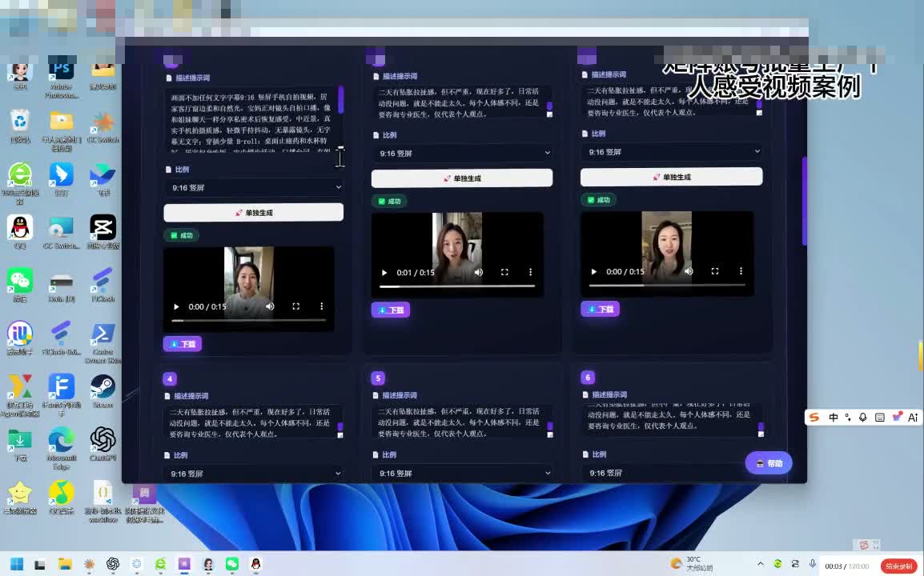This screenshot has width=924, height=576.
Task: Click the first video's progress bar
Action: pos(249,320)
